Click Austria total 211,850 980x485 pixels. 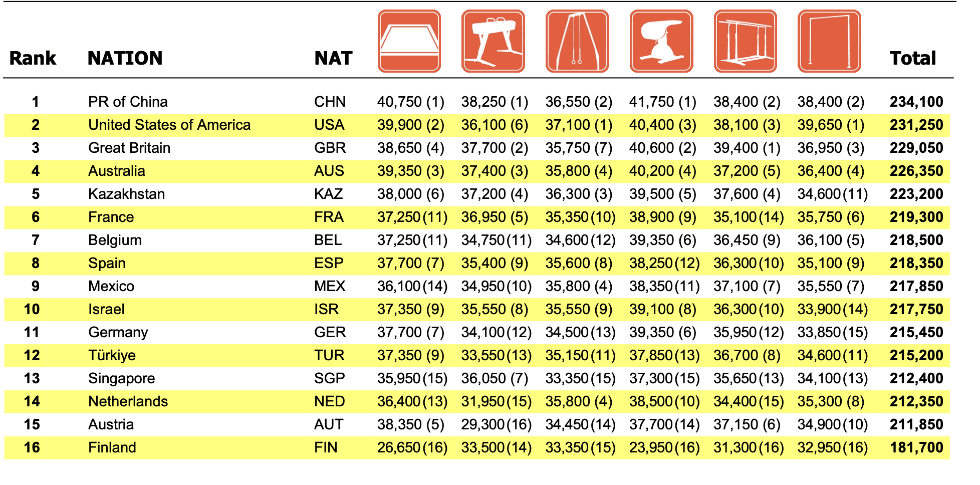[x=916, y=424]
